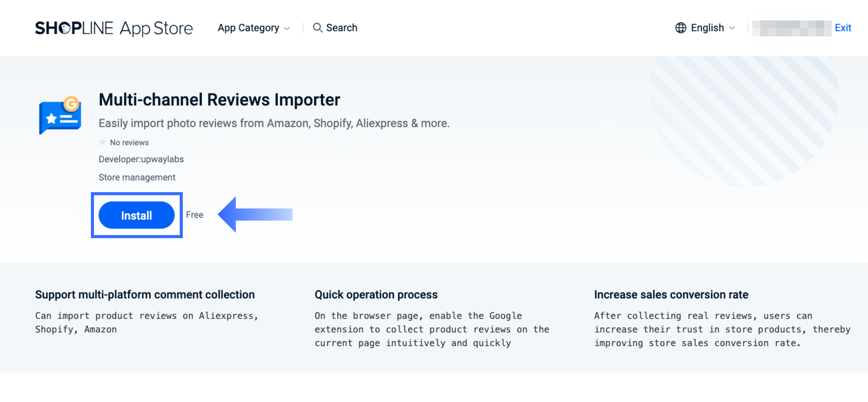Click the gray star rating icon
This screenshot has height=402, width=868.
tap(102, 142)
